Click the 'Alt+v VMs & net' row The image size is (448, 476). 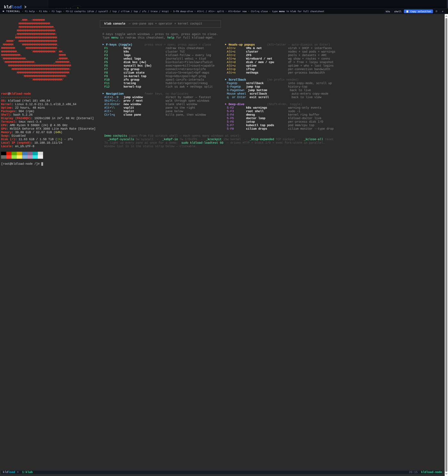279,48
